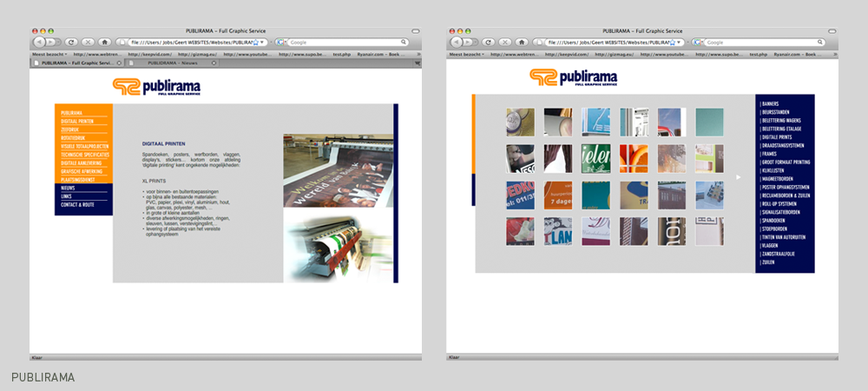868x391 pixels.
Task: Open the GROOT FORMAAT PRINTING category link
Action: pos(785,162)
